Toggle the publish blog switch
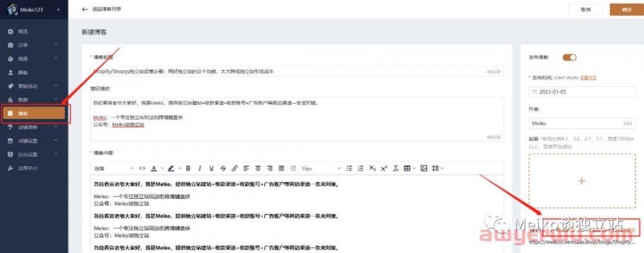The image size is (644, 253). pos(569,57)
